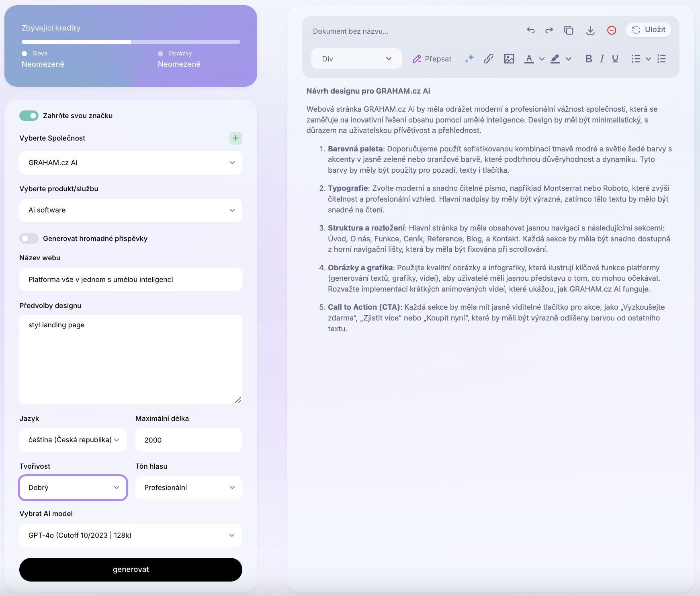
Task: Click the 'Maximální délka' 2000 field
Action: [188, 440]
